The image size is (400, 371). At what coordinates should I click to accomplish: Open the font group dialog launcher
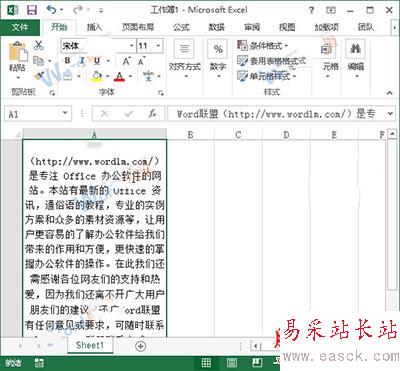click(x=160, y=92)
